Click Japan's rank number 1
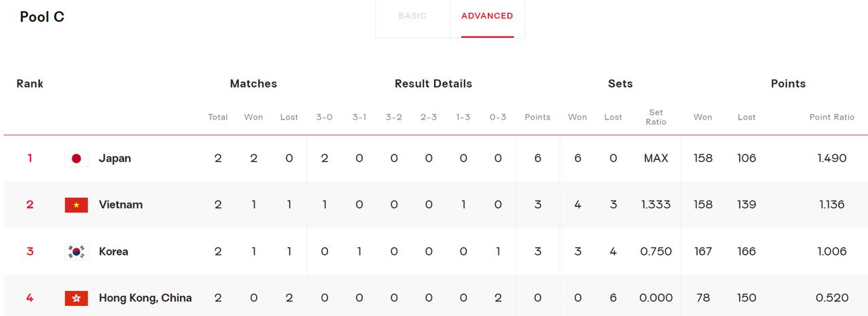The width and height of the screenshot is (868, 316). click(30, 158)
